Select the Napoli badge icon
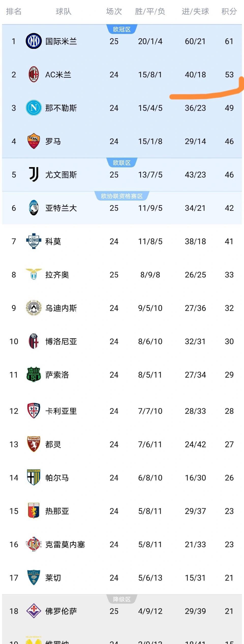The image size is (244, 644). coord(34,108)
